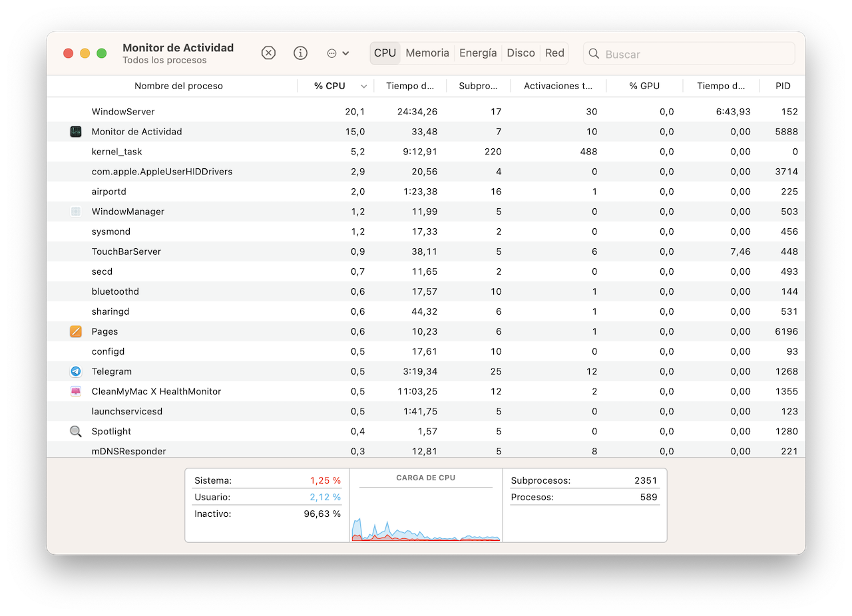Click the yellow minimize window button
Image resolution: width=852 pixels, height=616 pixels.
(x=85, y=53)
